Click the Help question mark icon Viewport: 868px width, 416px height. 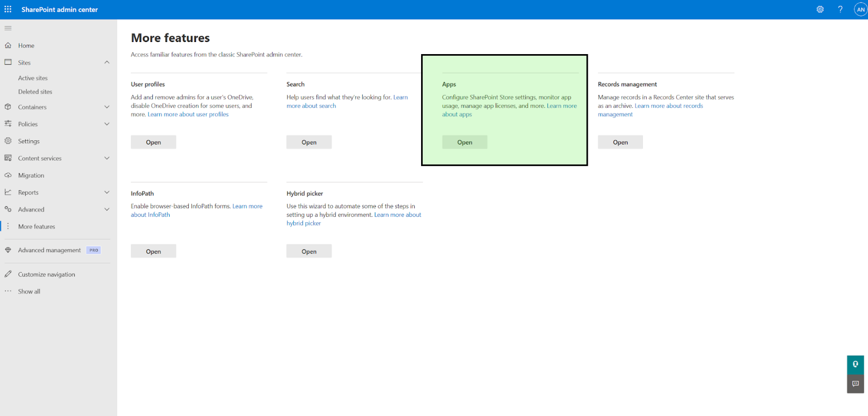tap(840, 9)
